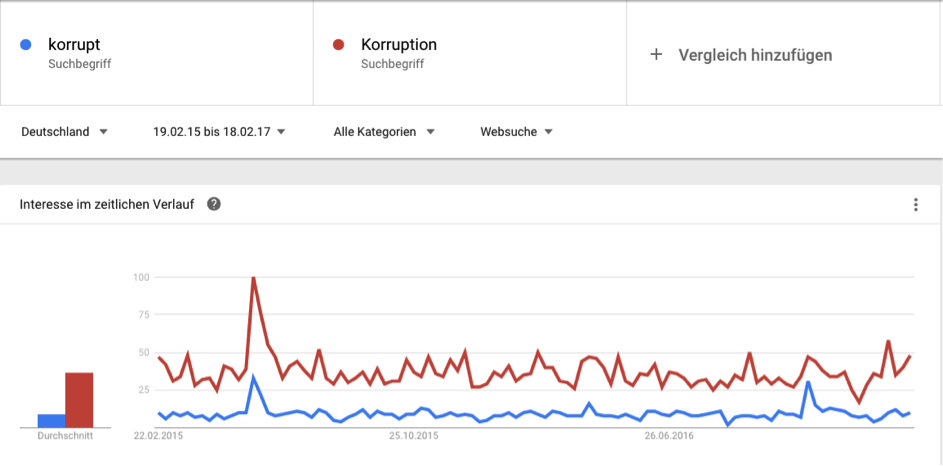Click the blue average bar for korrupt
The image size is (943, 466).
[x=51, y=420]
